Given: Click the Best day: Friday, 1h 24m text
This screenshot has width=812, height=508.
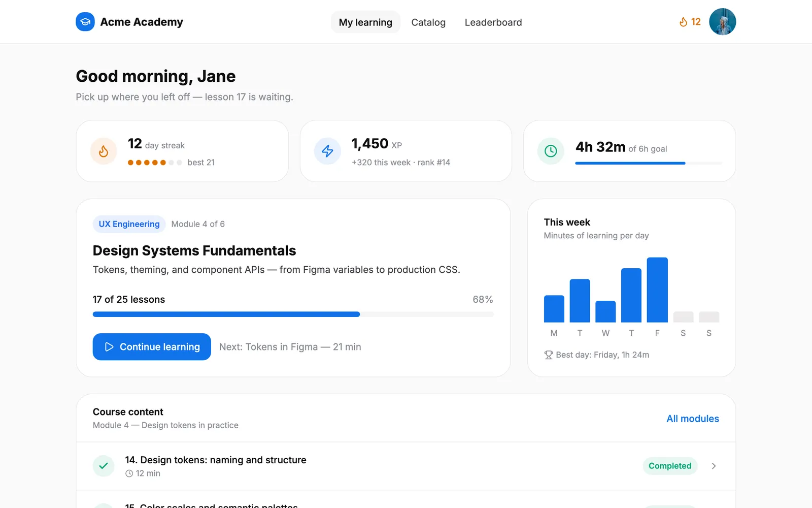Looking at the screenshot, I should pyautogui.click(x=602, y=355).
